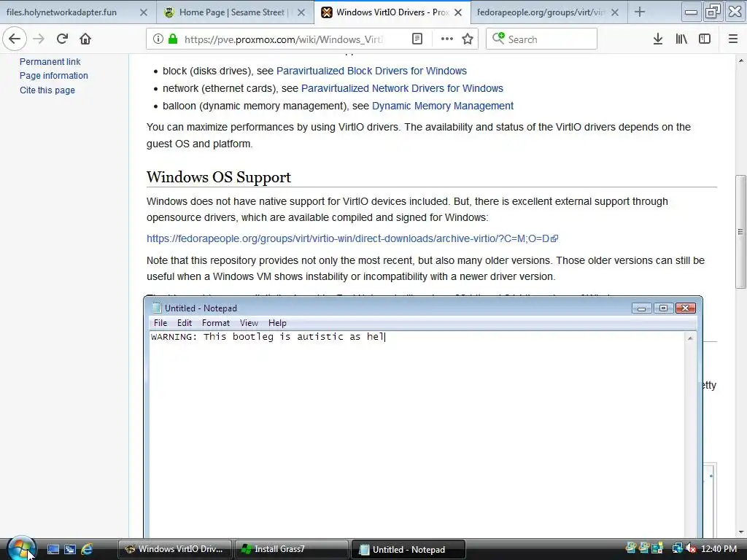Open a new tab with plus button
This screenshot has width=747, height=560.
tap(639, 12)
